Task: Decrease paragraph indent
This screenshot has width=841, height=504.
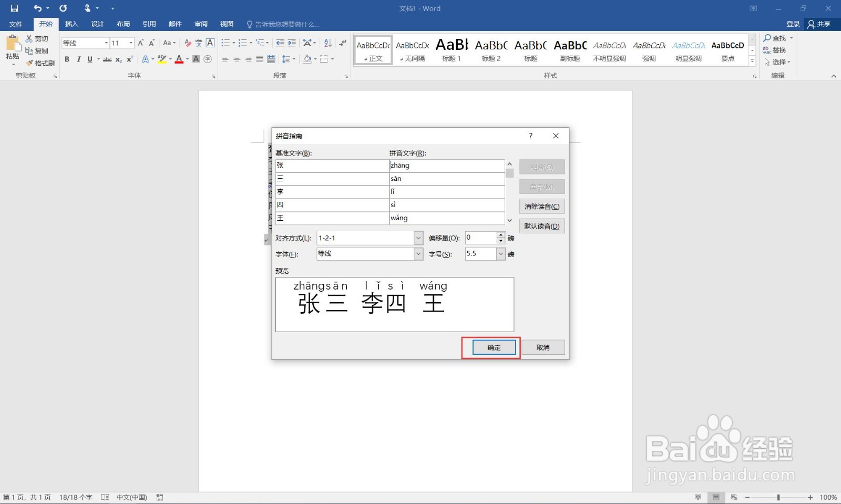Action: pyautogui.click(x=280, y=43)
